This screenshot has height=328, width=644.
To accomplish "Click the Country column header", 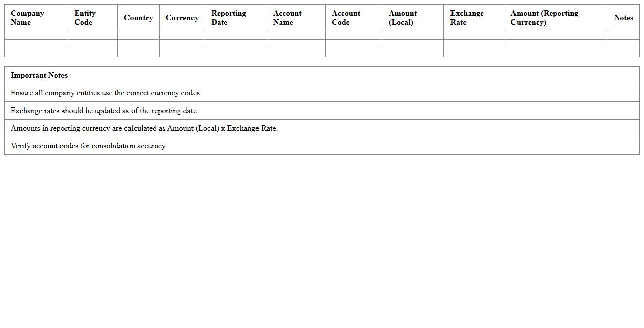I will coord(138,18).
